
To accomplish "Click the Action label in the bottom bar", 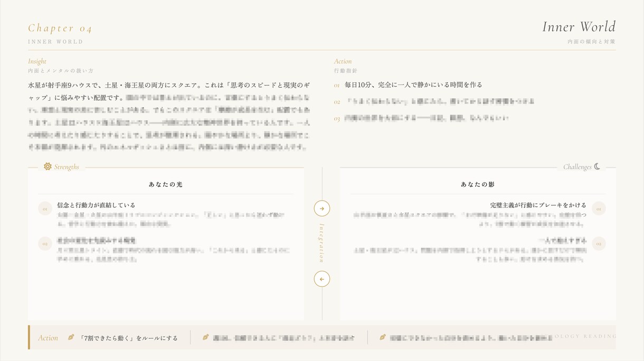I will point(48,338).
